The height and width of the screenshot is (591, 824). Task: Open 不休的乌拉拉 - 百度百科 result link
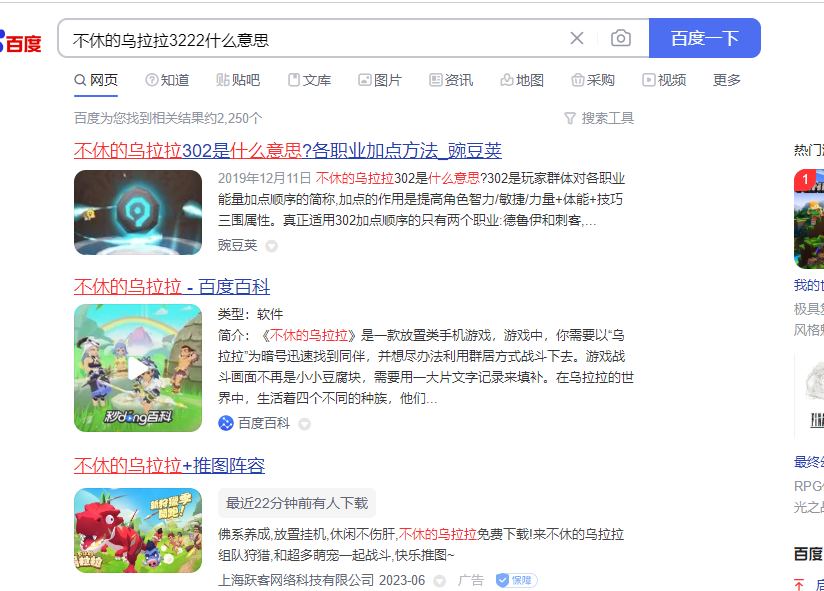coord(172,287)
